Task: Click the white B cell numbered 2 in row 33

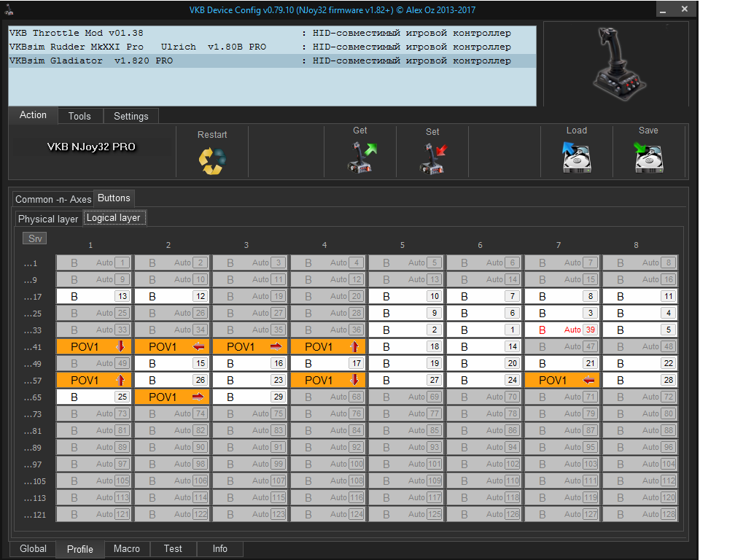Action: [406, 330]
